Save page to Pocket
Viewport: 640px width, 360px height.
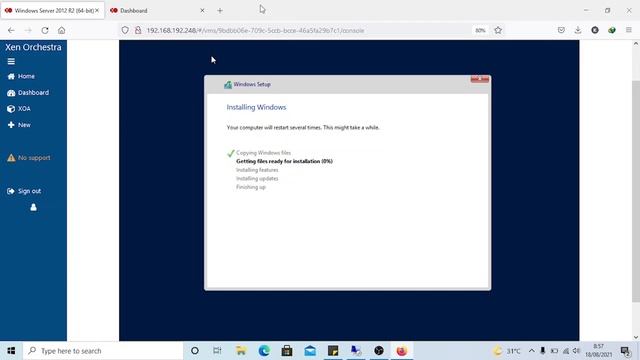pyautogui.click(x=561, y=30)
